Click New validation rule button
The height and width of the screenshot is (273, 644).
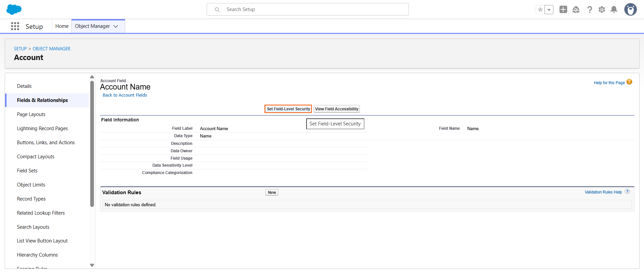pos(272,193)
